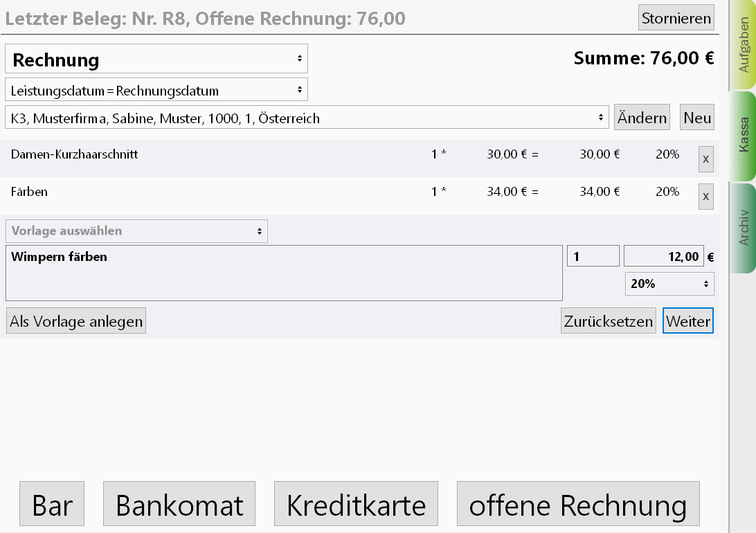Remove the Damen-Kurzhaarschnitt line item
The height and width of the screenshot is (533, 756).
[705, 159]
